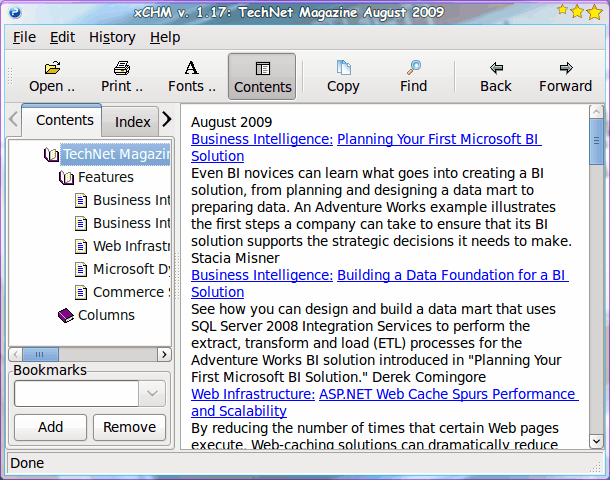Select the Microsoft Dy tree item
This screenshot has height=480, width=610.
point(131,269)
